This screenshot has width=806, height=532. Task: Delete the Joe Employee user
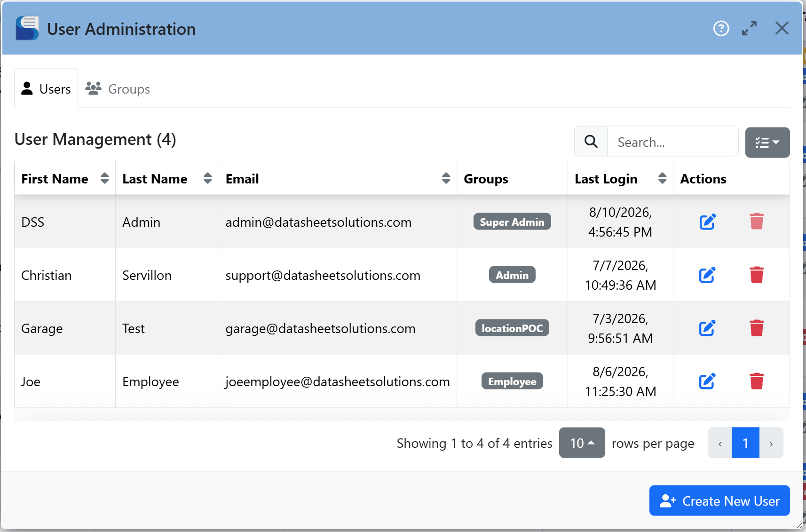click(x=757, y=381)
